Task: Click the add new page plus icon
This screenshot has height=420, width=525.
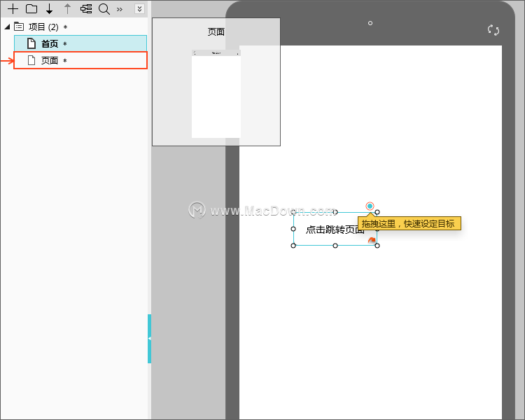Action: (13, 8)
